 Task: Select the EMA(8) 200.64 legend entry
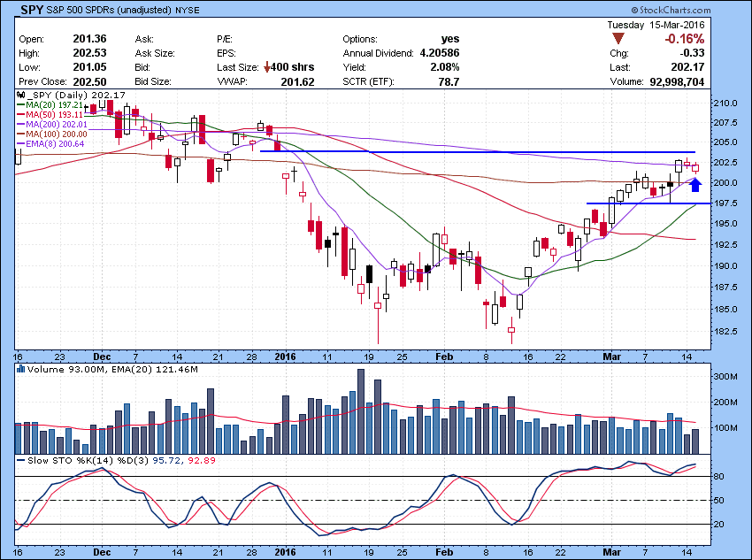click(50, 144)
